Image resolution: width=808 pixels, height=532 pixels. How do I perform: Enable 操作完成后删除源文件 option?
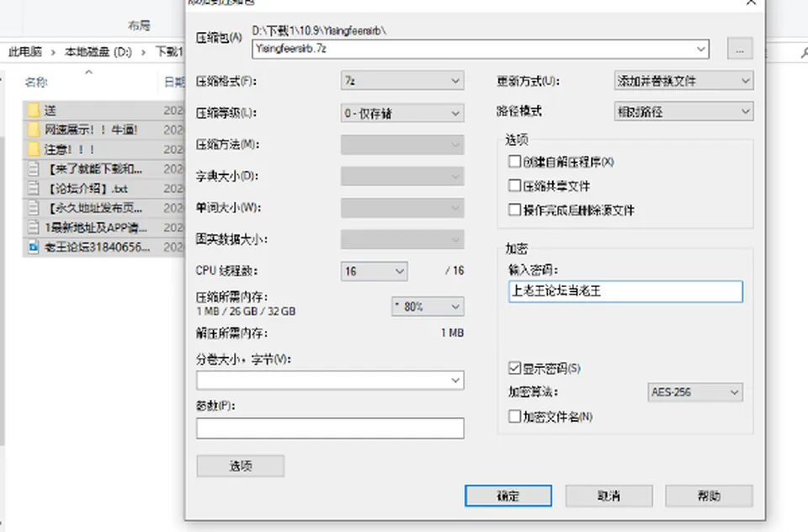(514, 210)
